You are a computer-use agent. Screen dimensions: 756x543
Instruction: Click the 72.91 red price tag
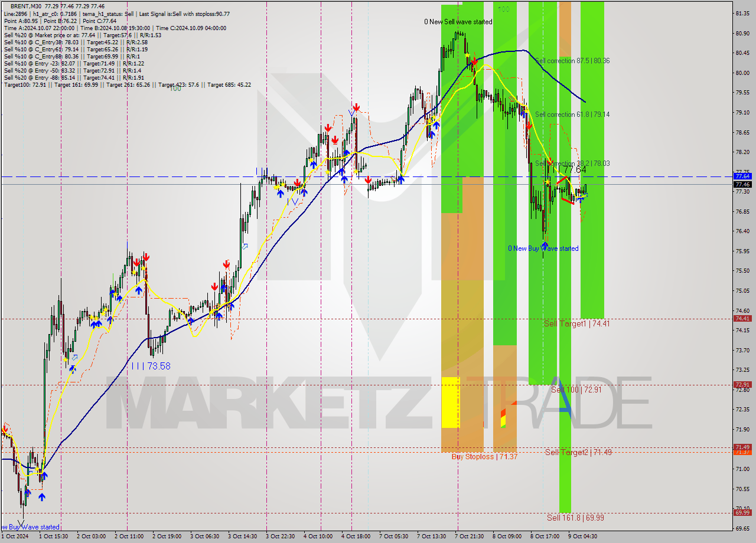click(742, 385)
